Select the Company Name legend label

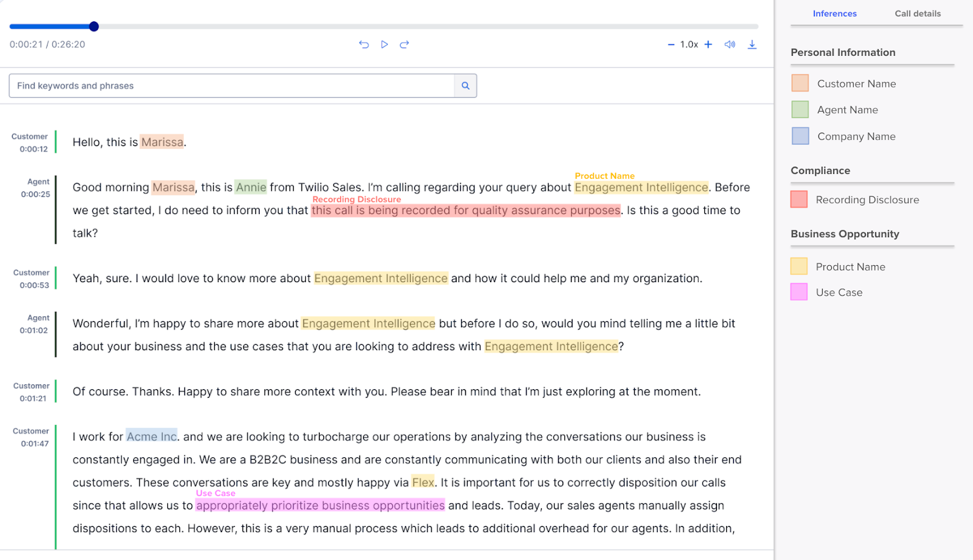[x=856, y=137]
